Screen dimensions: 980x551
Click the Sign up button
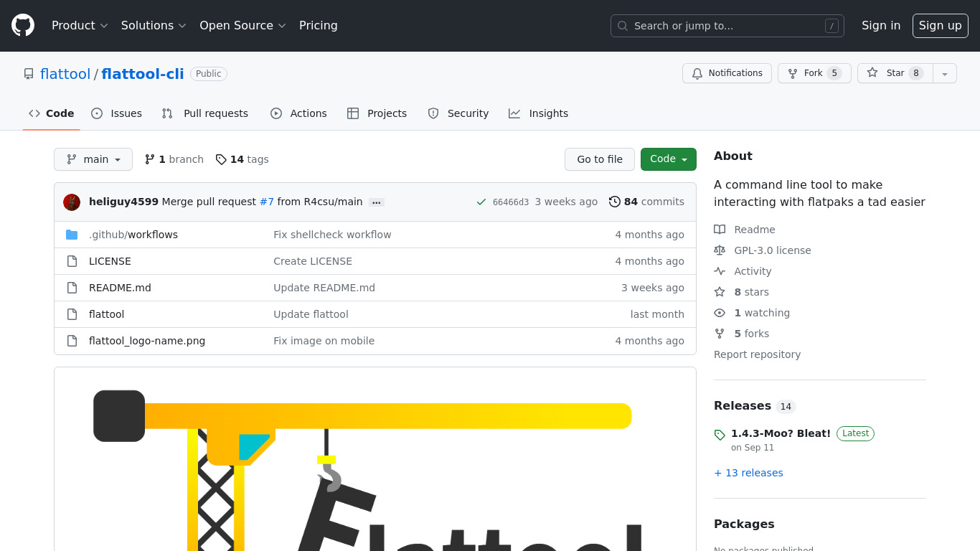[x=940, y=26]
